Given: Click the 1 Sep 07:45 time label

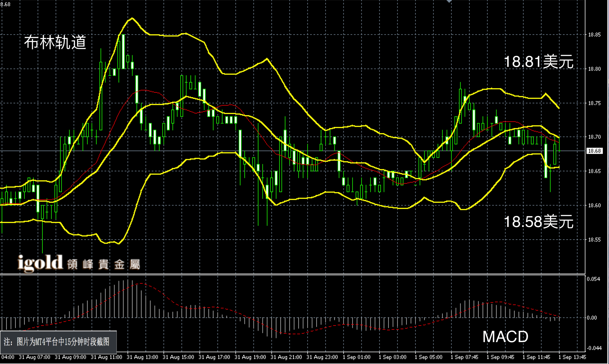Looking at the screenshot, I should tap(464, 357).
